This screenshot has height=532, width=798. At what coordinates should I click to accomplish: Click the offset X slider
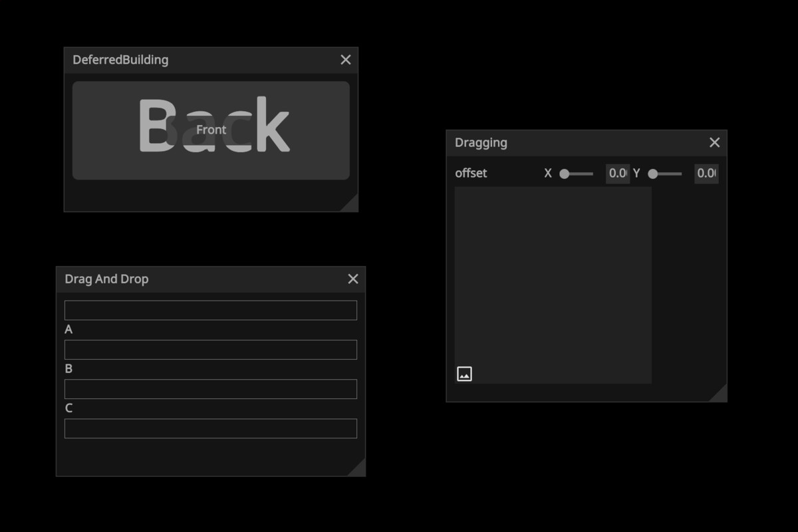(x=576, y=174)
